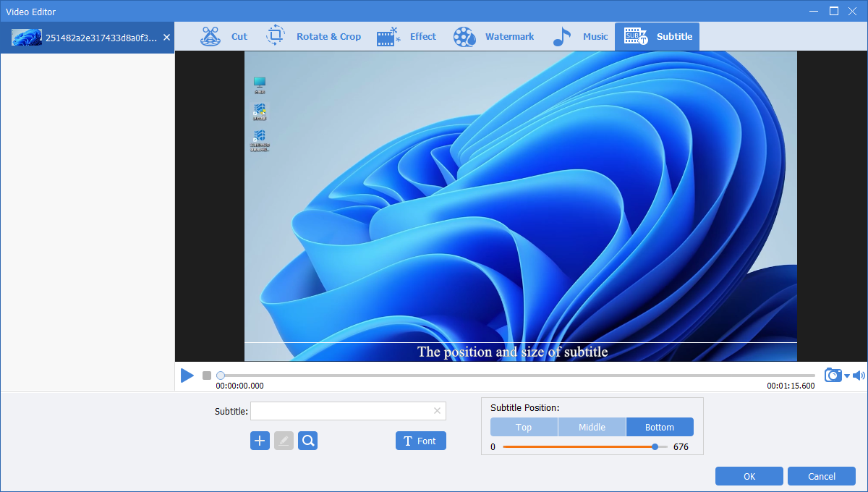
Task: Search subtitles with the magnifier button
Action: pyautogui.click(x=308, y=441)
